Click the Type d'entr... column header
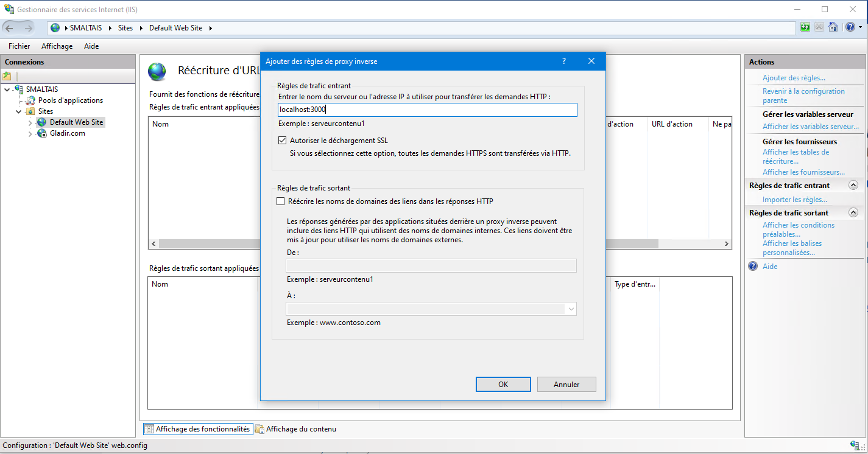Image resolution: width=868 pixels, height=454 pixels. [636, 284]
